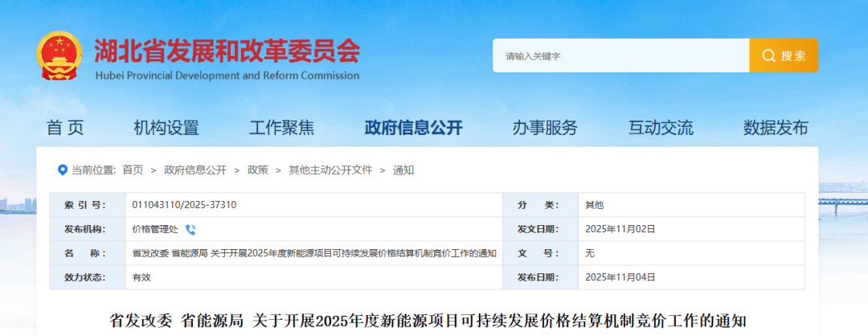
Task: Click the 分类 label cell
Action: coord(540,205)
